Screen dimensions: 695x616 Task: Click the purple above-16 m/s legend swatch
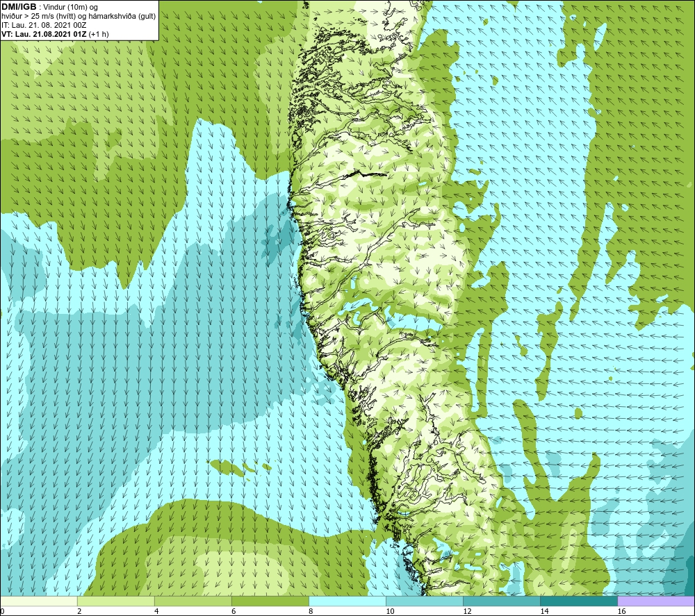click(x=656, y=601)
